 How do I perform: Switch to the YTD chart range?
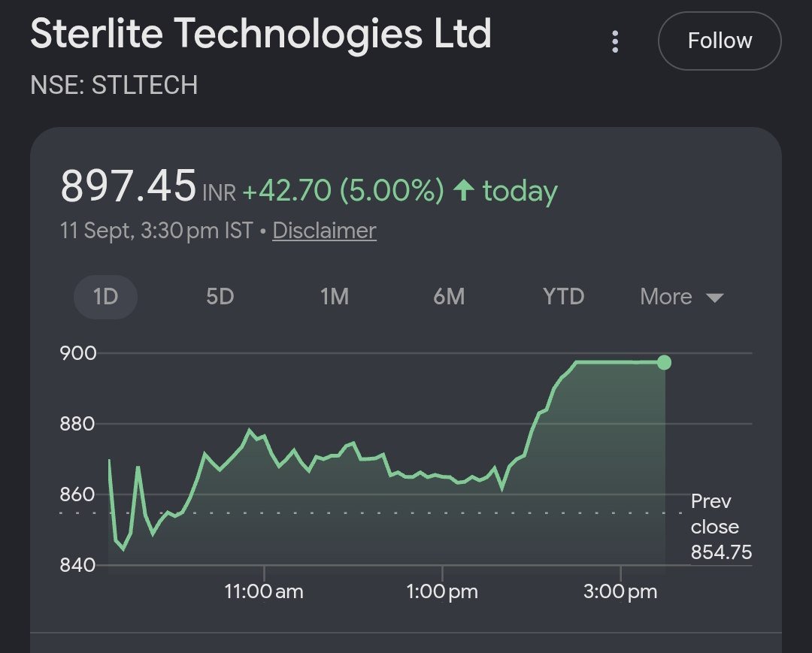[563, 297]
